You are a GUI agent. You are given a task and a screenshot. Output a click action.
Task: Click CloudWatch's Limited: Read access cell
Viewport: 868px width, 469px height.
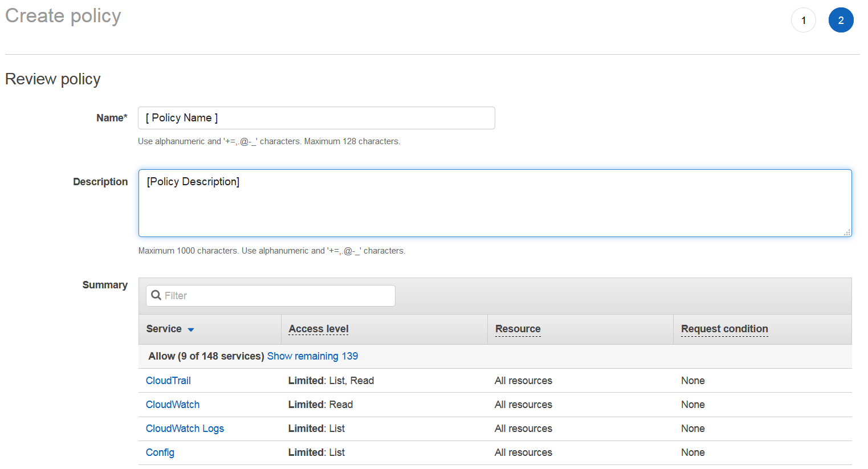pyautogui.click(x=320, y=405)
